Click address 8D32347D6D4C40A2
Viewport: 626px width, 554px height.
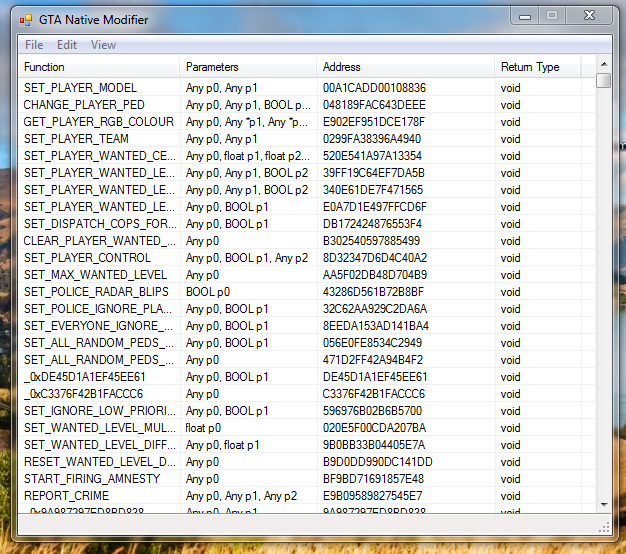(x=374, y=258)
